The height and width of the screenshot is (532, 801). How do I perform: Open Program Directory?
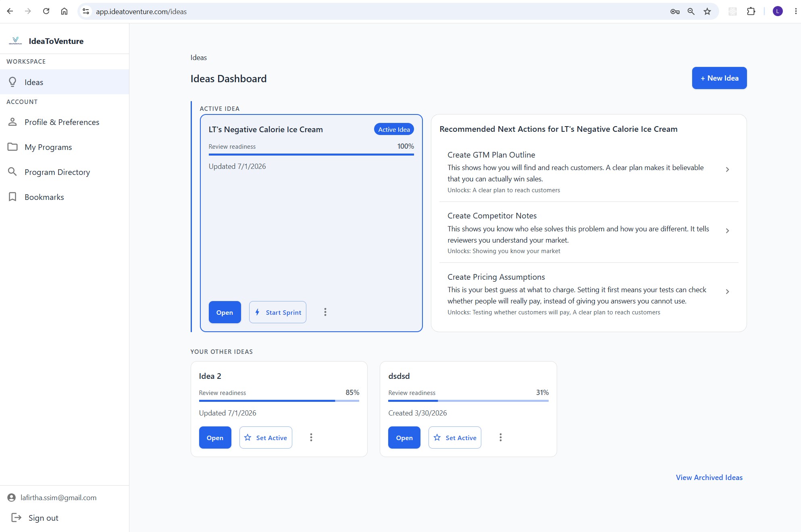pyautogui.click(x=64, y=172)
